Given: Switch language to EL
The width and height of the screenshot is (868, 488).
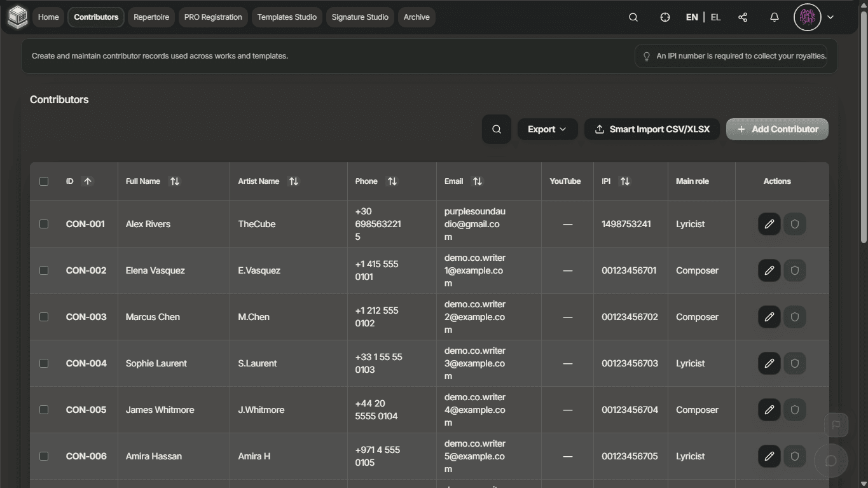Looking at the screenshot, I should 715,17.
